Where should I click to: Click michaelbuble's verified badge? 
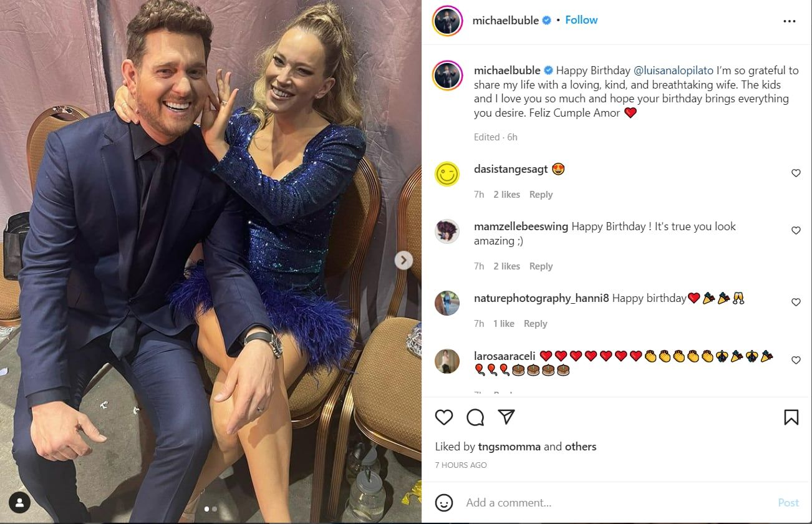click(x=546, y=19)
